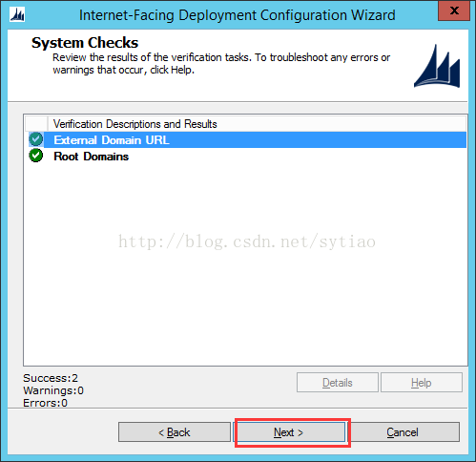Select the External Domain URL row
Image resolution: width=476 pixels, height=462 pixels.
pyautogui.click(x=245, y=139)
